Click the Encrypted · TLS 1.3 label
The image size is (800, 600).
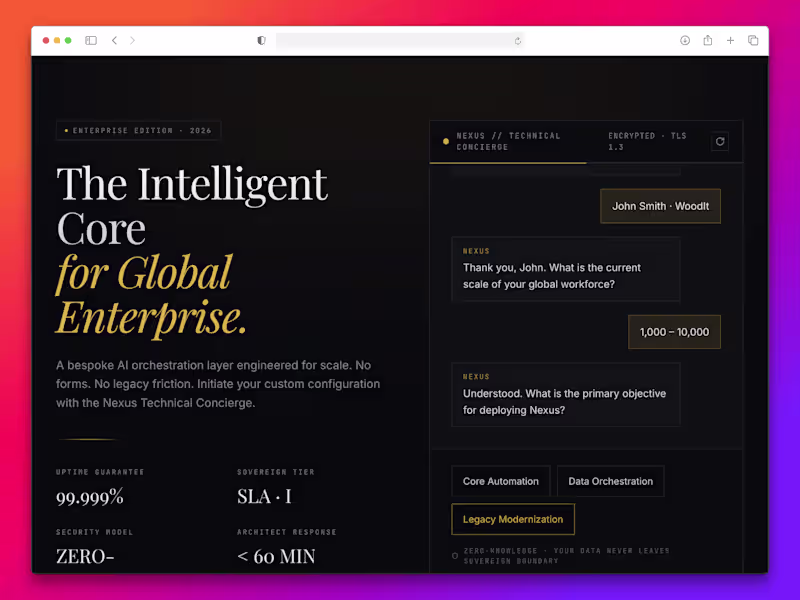click(x=647, y=141)
